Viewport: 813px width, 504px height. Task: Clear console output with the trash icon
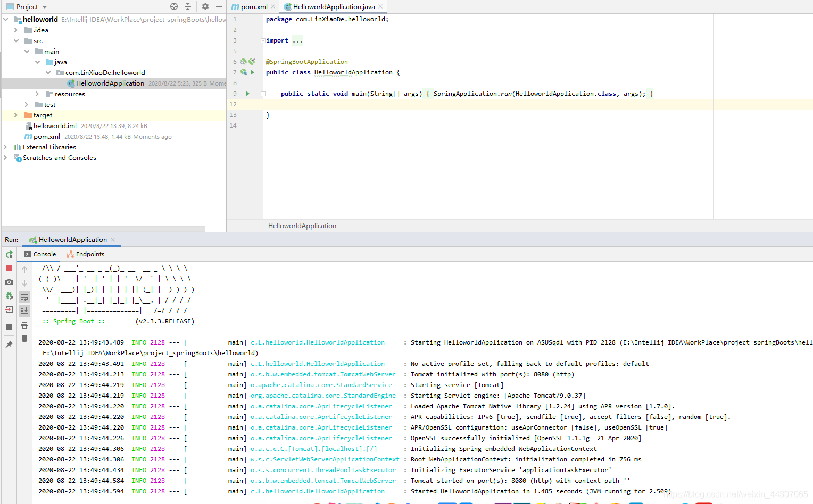click(x=24, y=339)
